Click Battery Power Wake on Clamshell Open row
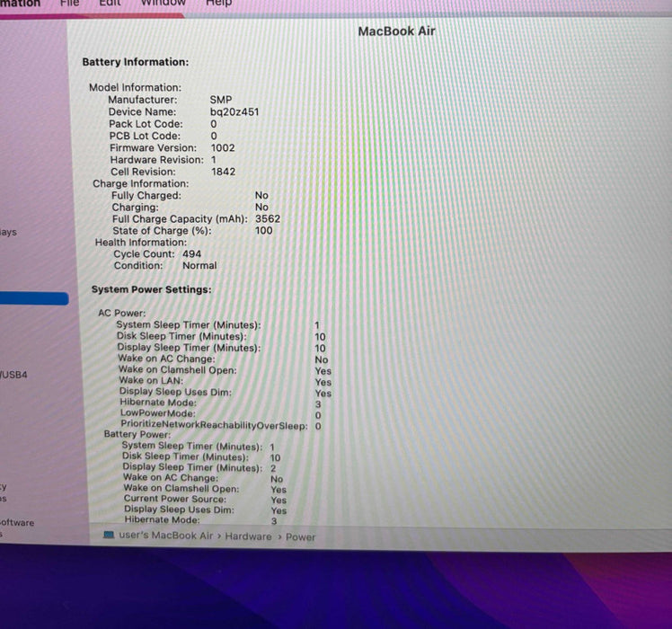Image resolution: width=672 pixels, height=629 pixels. [205, 489]
